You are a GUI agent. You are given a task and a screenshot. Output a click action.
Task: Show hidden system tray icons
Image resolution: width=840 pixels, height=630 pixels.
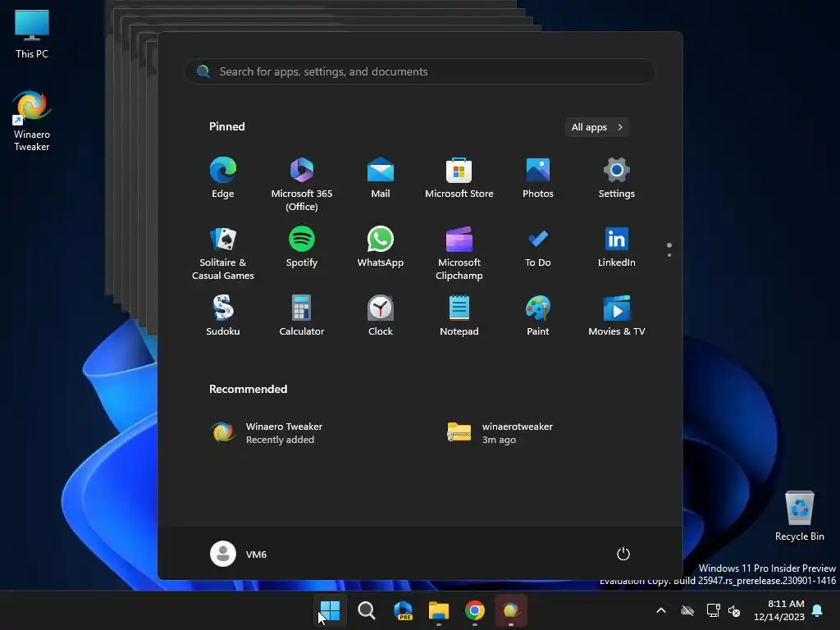(661, 610)
